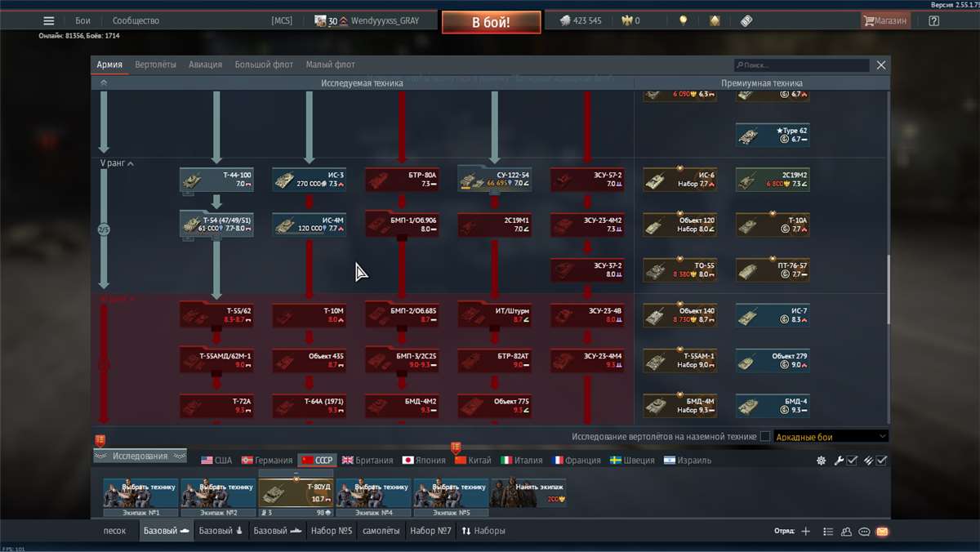Close the research tree window
The image size is (980, 552).
point(881,65)
